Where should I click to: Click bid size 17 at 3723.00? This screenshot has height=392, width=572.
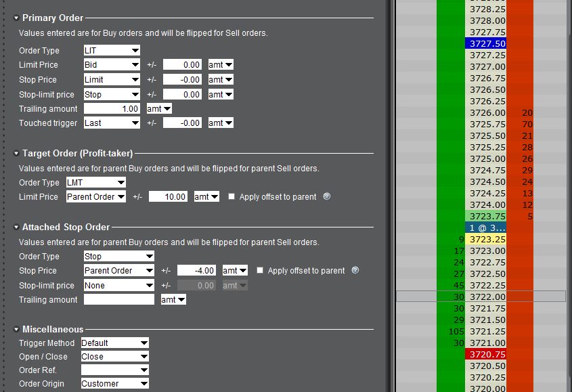pos(459,251)
